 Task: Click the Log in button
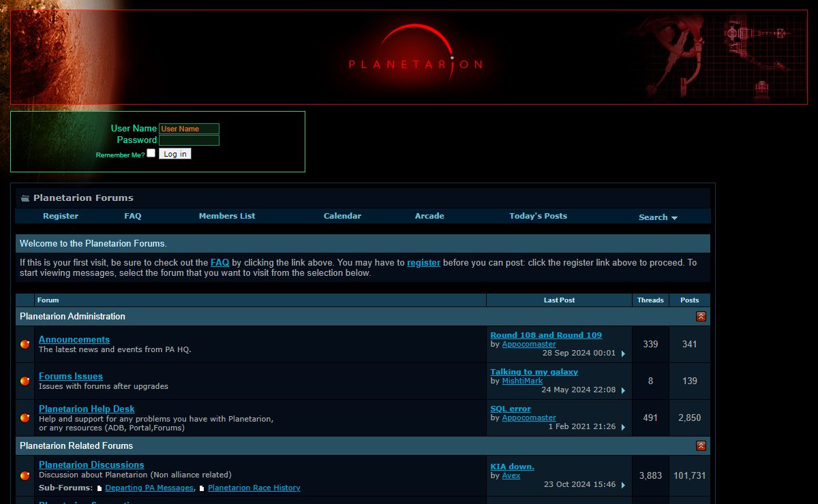coord(175,154)
